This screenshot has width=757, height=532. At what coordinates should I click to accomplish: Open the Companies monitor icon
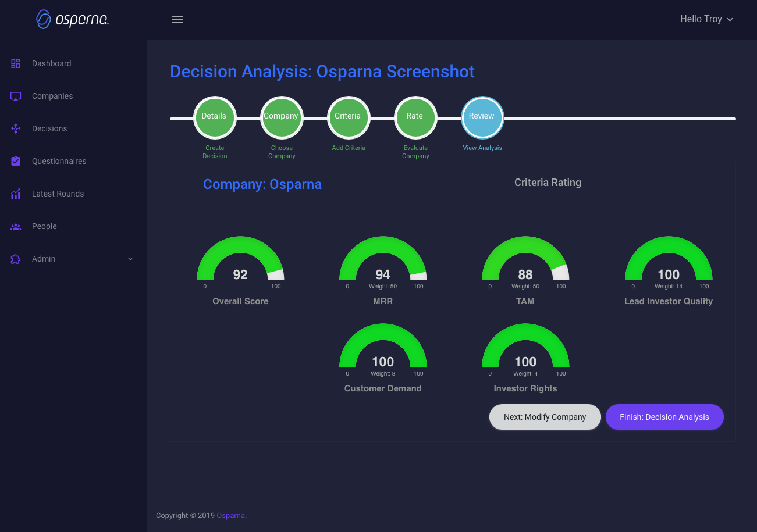(16, 96)
